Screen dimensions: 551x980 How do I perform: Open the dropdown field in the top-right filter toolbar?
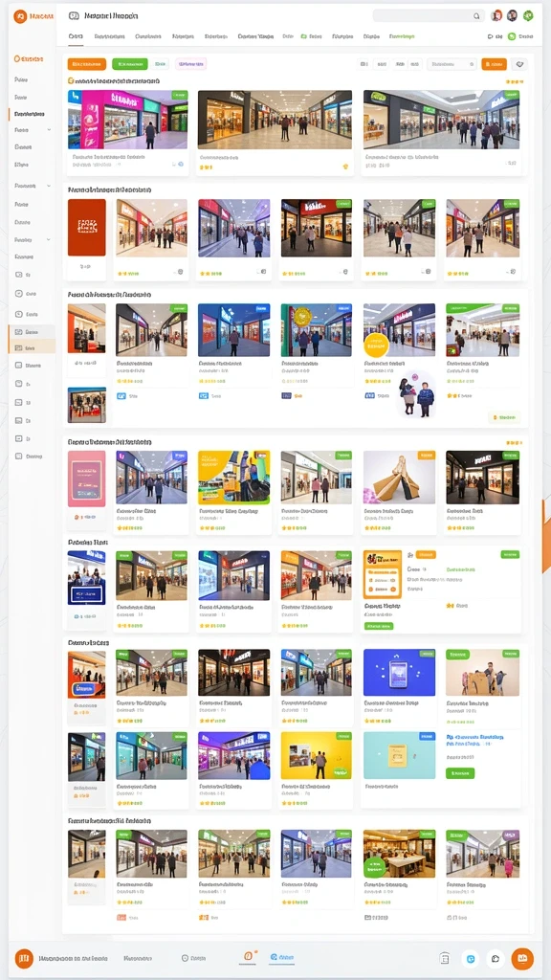coord(452,64)
